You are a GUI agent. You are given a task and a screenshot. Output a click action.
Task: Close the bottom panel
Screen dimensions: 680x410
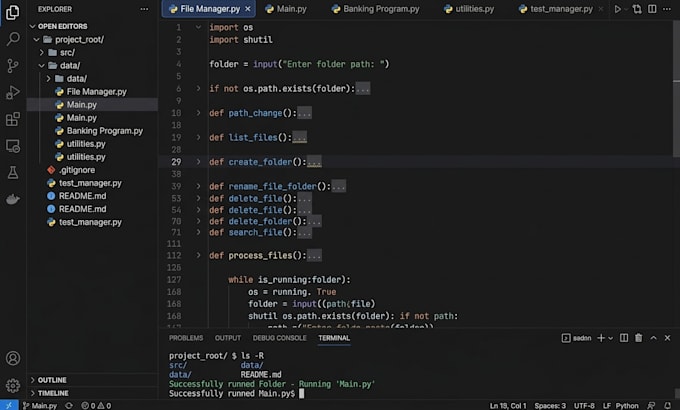tap(667, 338)
